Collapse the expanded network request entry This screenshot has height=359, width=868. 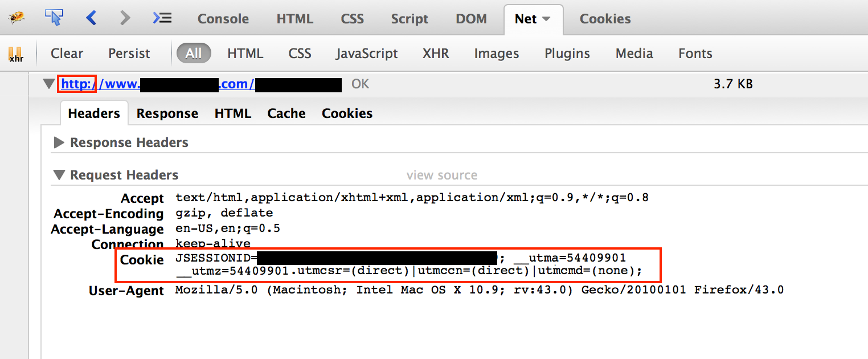tap(49, 83)
